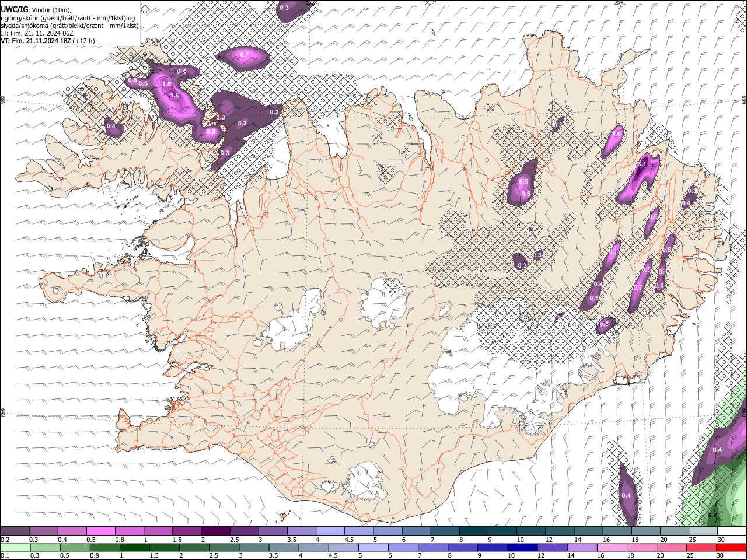Viewport: 747px width, 560px height.
Task: Click the 'IT: Fim. 21. 11. 2024 06Z' line
Action: pyautogui.click(x=37, y=33)
